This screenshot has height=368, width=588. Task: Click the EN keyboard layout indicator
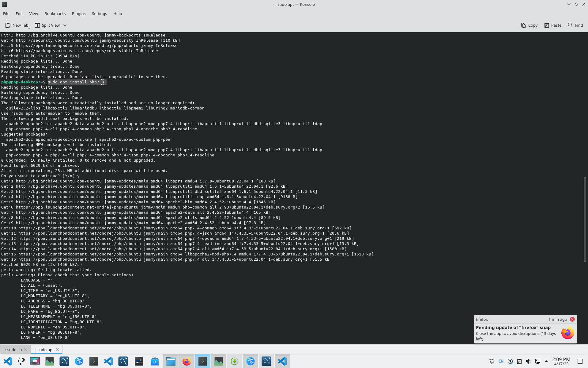(x=501, y=361)
